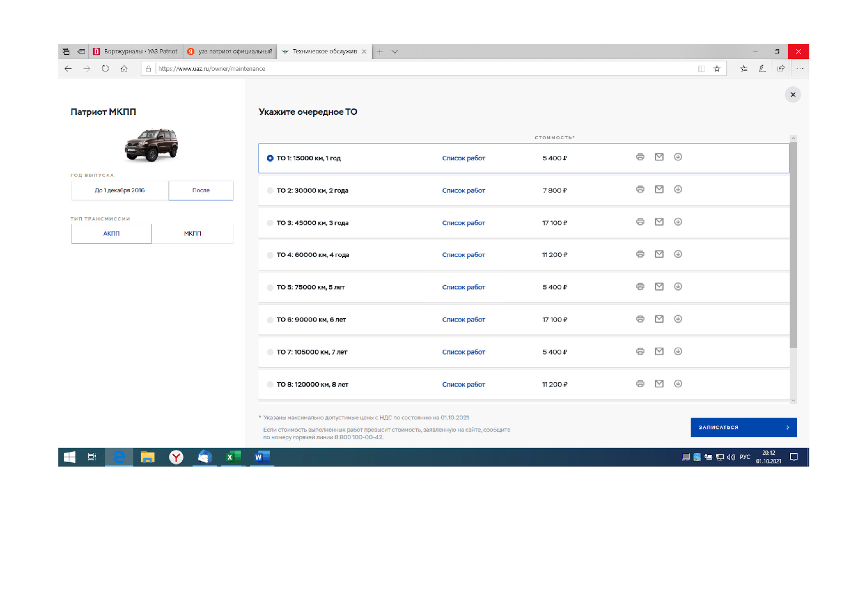Select the ТО 3: 45000 км radio button
Viewport: 868px width, 614px height.
pyautogui.click(x=270, y=223)
